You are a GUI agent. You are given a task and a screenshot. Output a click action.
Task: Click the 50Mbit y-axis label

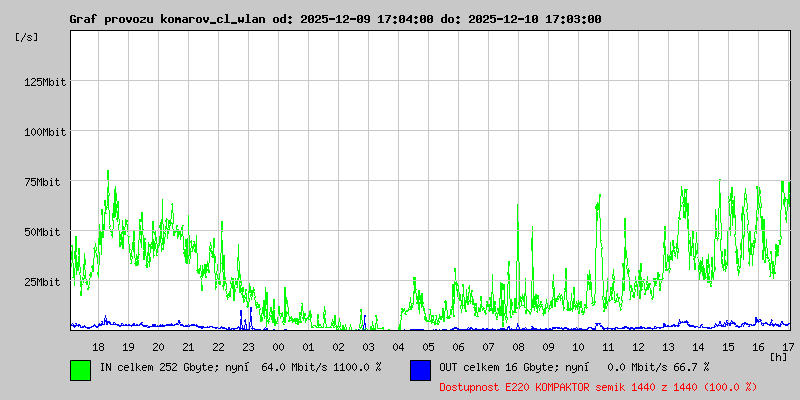[42, 232]
